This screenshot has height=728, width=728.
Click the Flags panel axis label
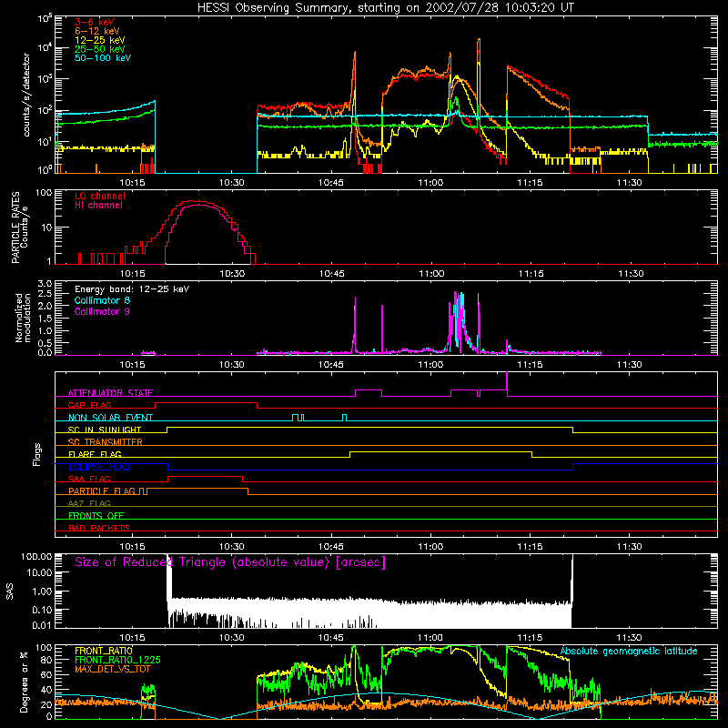(36, 454)
